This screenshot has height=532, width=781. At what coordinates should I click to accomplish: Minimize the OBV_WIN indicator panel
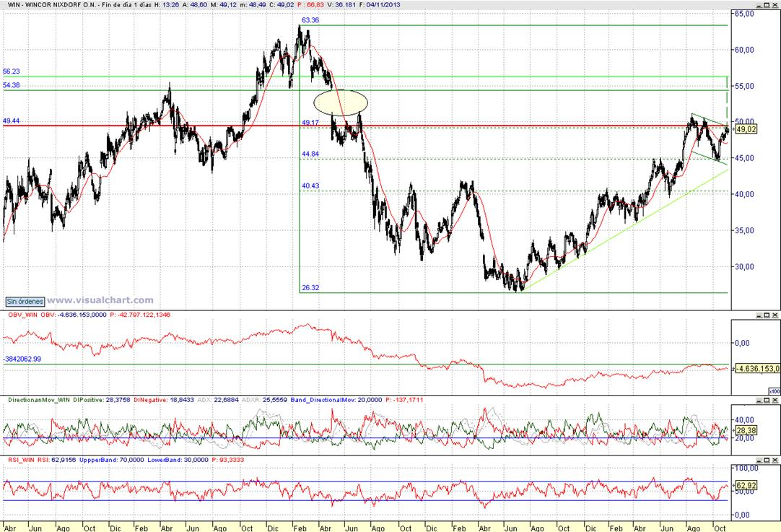[x=759, y=315]
